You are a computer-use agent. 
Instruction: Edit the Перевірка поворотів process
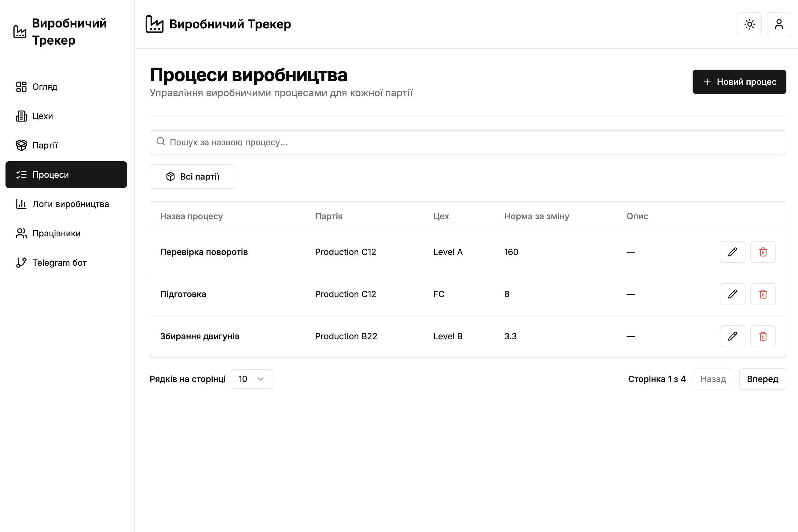click(732, 252)
